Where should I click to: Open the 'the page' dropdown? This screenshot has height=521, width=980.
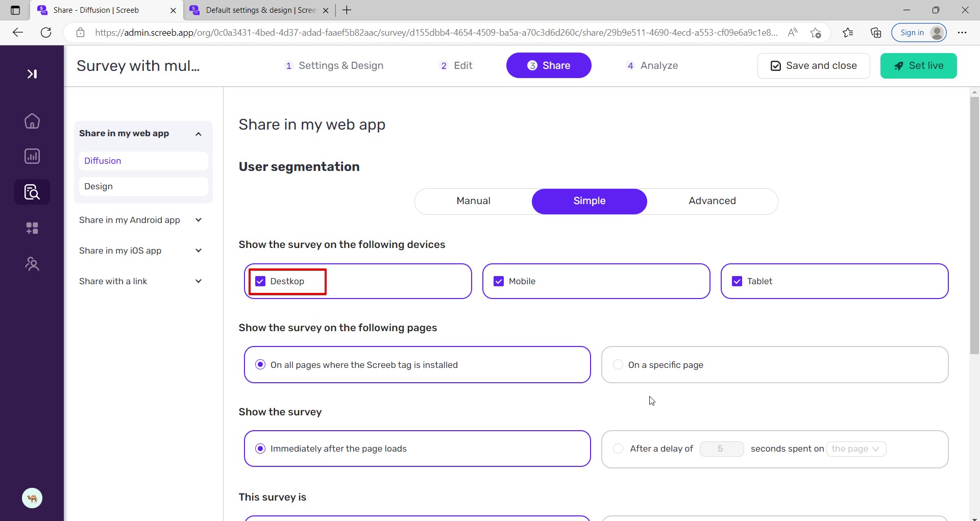coord(856,449)
